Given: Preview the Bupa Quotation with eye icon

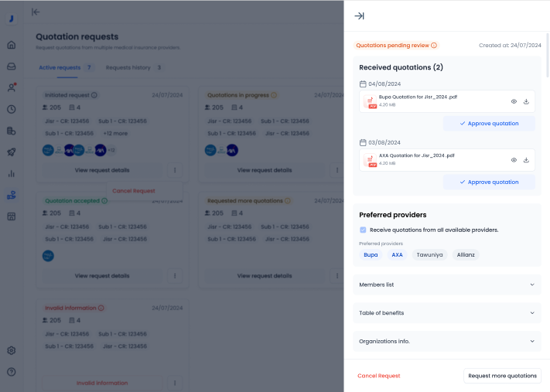Looking at the screenshot, I should pos(514,101).
